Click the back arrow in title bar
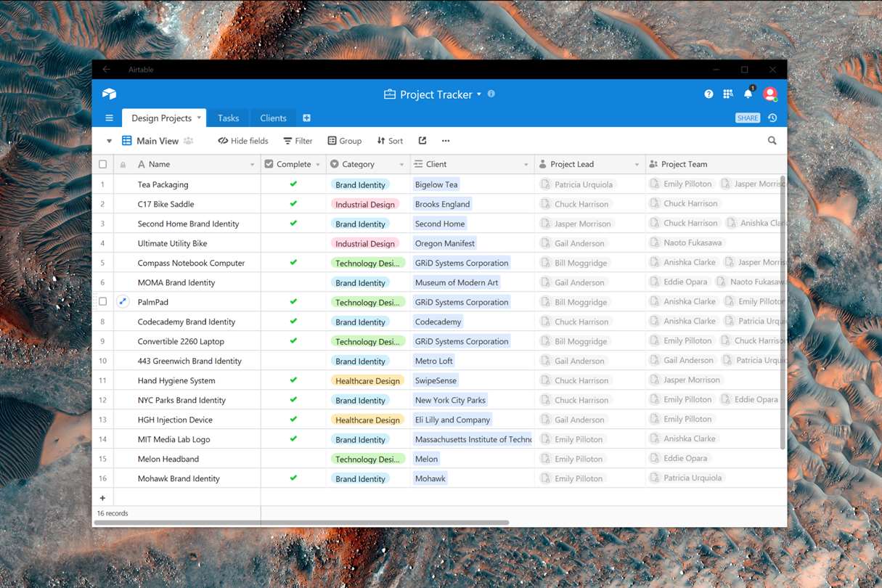This screenshot has height=588, width=882. [107, 69]
